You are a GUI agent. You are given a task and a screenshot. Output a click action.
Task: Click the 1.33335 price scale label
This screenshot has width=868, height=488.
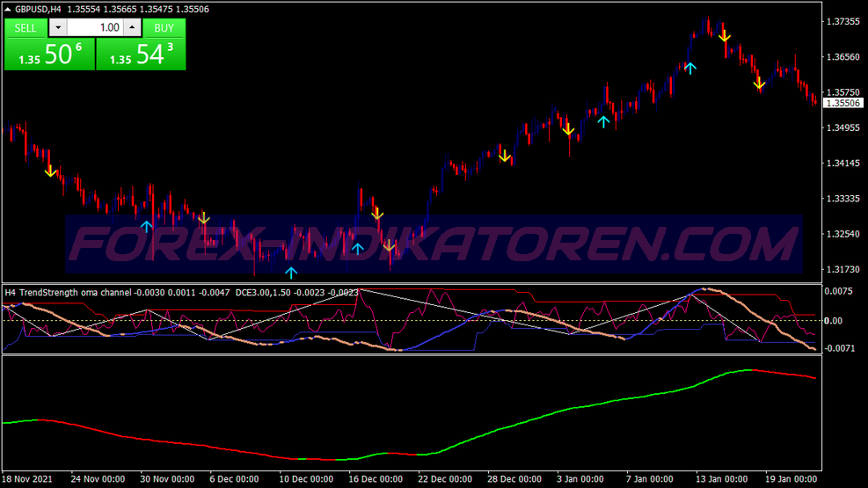click(x=843, y=199)
